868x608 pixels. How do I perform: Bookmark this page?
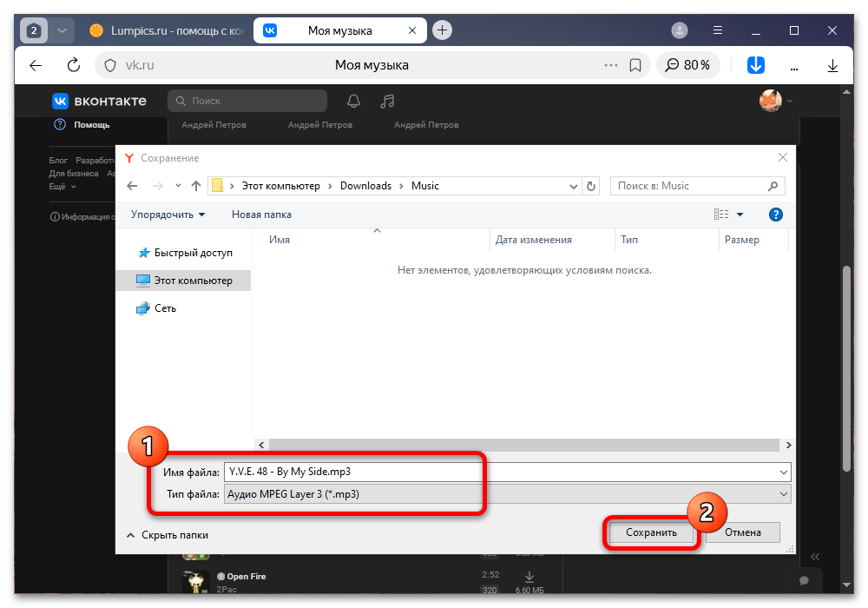pos(635,65)
